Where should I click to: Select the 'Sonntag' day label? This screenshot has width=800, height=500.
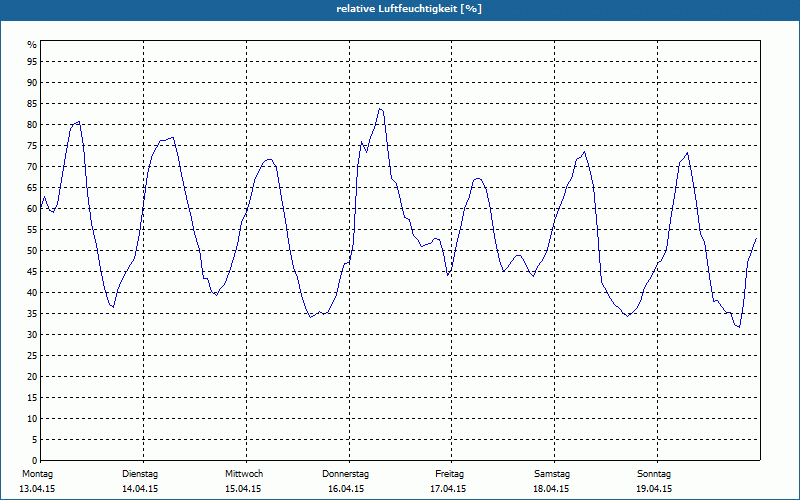654,474
